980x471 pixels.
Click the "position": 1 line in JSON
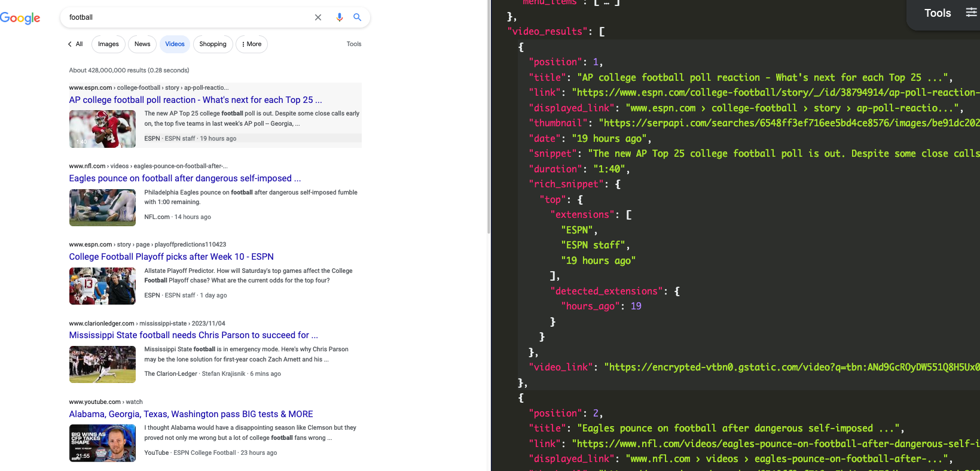click(x=566, y=62)
